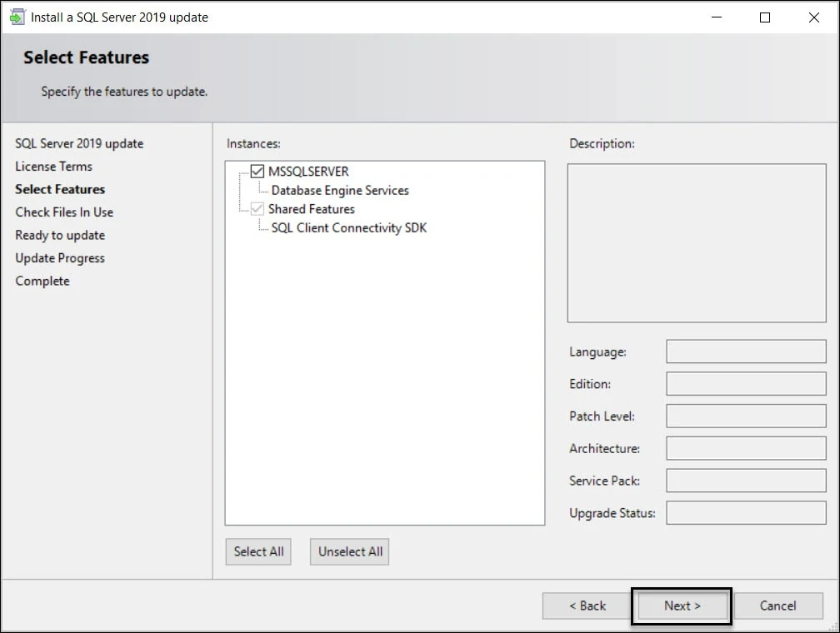Toggle the MSSQLSERVER instance checkbox

tap(257, 172)
